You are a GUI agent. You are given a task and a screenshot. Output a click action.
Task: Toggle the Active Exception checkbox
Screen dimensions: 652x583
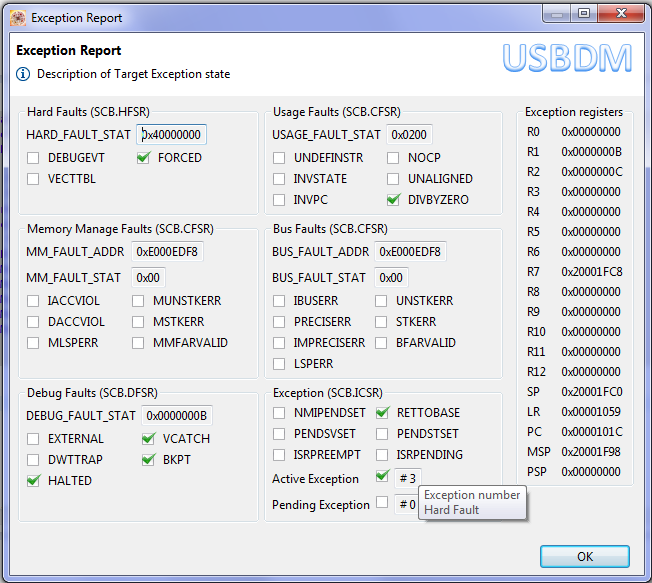[x=382, y=477]
